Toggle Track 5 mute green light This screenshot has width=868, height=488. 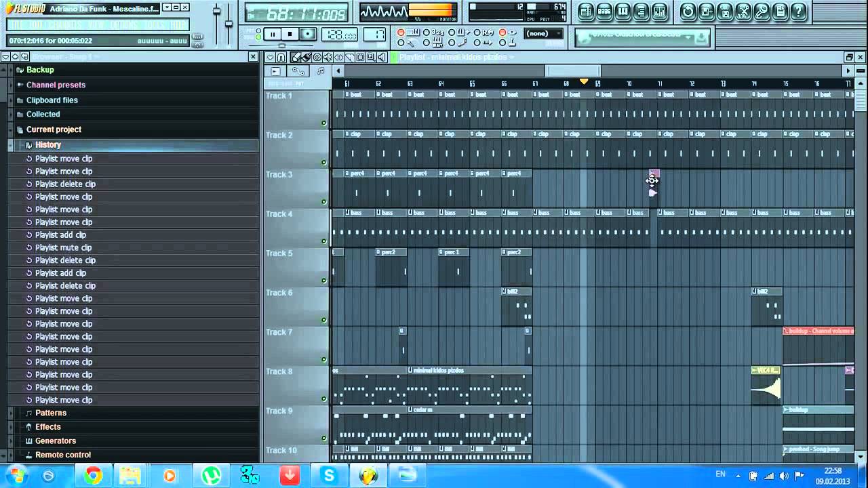point(323,281)
